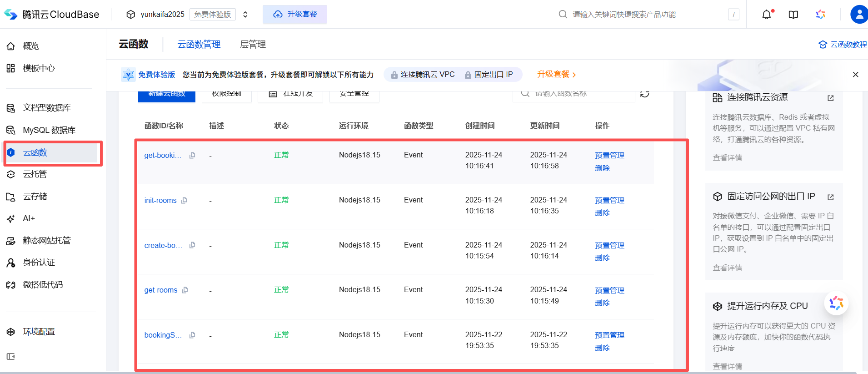This screenshot has width=868, height=374.
Task: Focus the top keyword search field
Action: 649,15
